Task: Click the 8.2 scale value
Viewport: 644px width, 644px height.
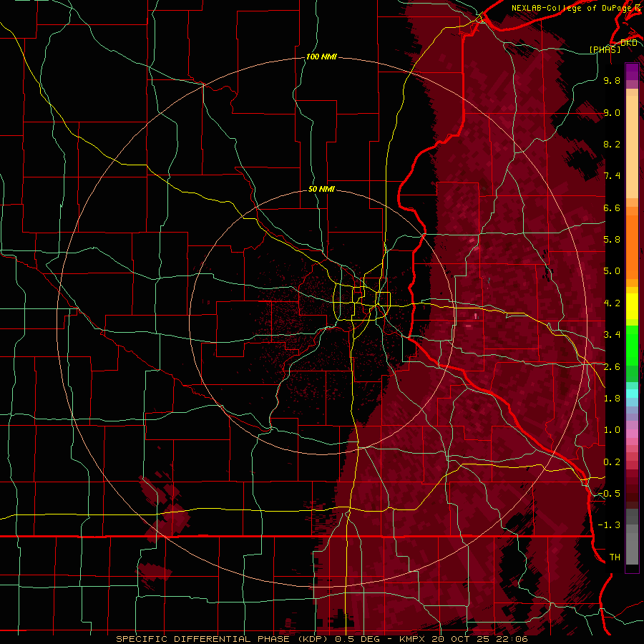Action: (x=612, y=144)
